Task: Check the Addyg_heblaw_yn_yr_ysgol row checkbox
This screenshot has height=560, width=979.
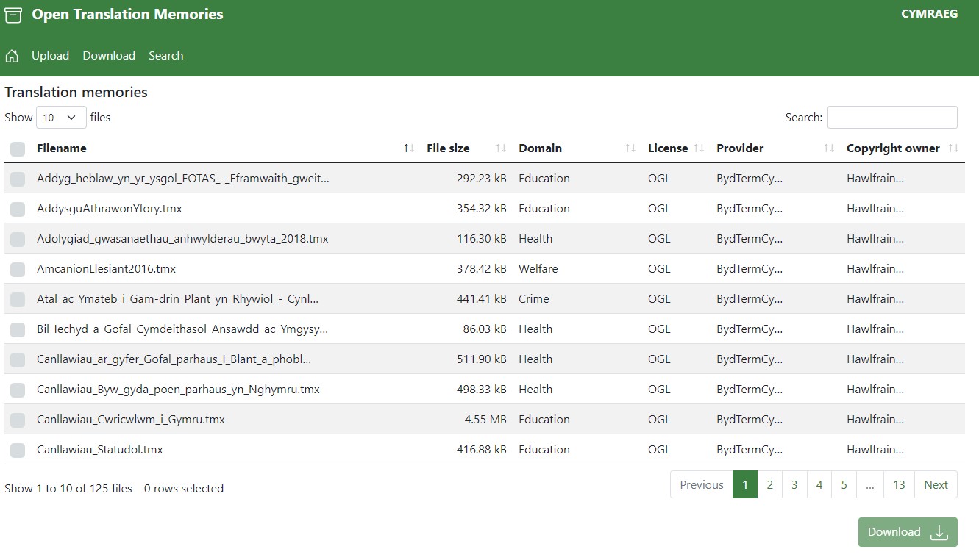Action: [18, 179]
